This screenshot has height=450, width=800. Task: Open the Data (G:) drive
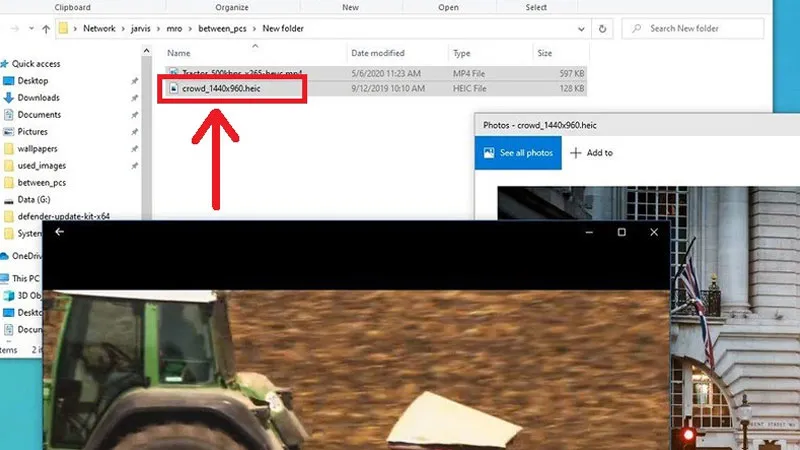34,199
